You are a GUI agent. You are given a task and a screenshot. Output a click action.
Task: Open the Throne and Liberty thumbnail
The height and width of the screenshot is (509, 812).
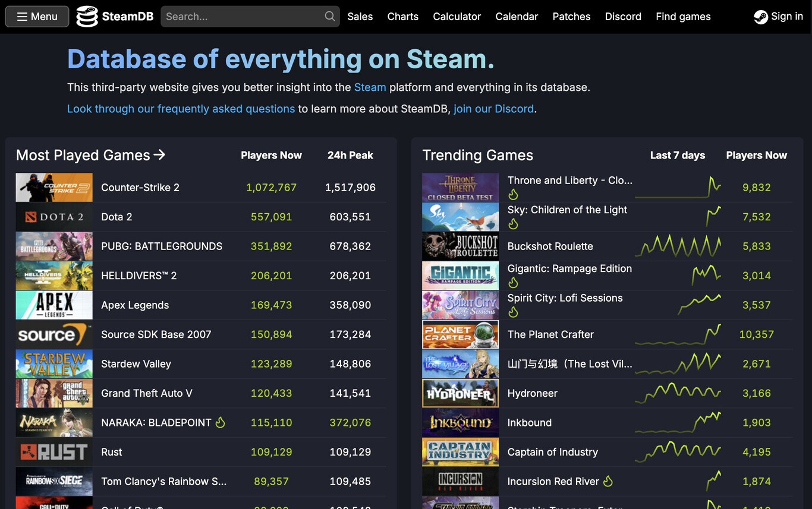click(461, 188)
